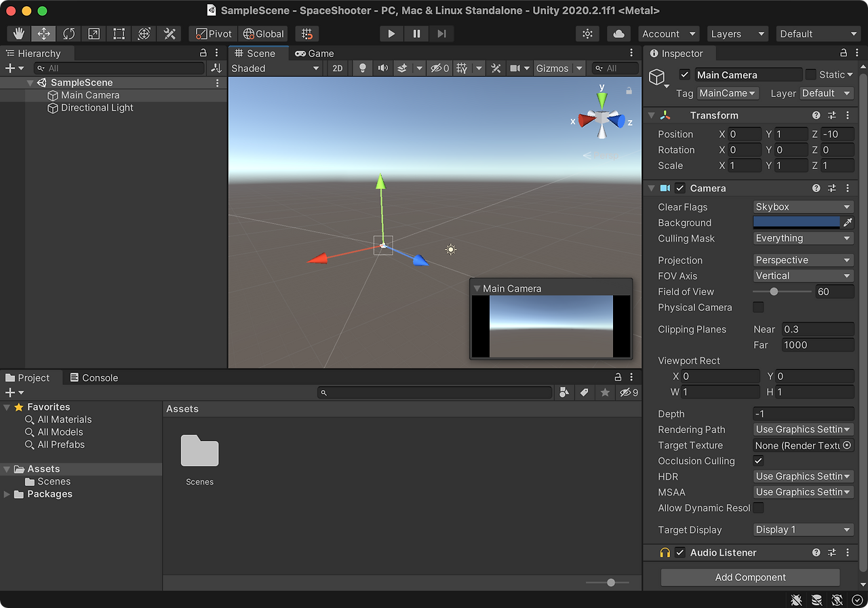
Task: Open Target Texture object picker
Action: [847, 445]
